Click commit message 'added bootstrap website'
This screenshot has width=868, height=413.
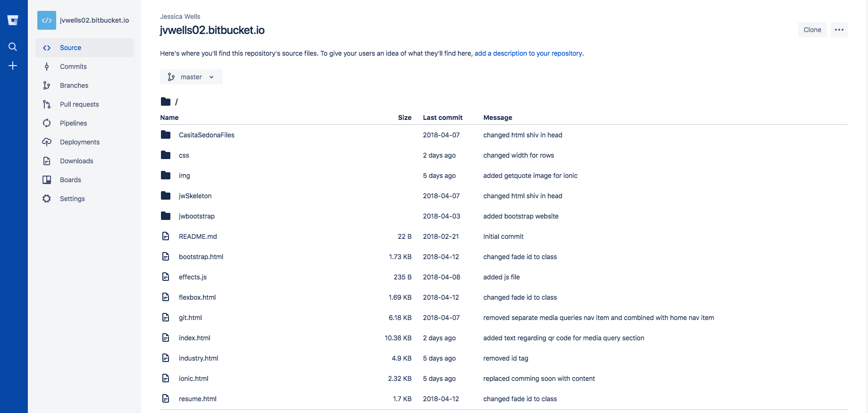[521, 216]
